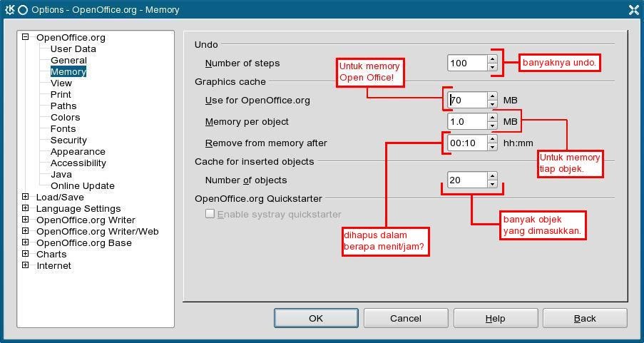Screen dimensions: 644x343
Task: Click the Internet tree label
Action: [x=53, y=266]
